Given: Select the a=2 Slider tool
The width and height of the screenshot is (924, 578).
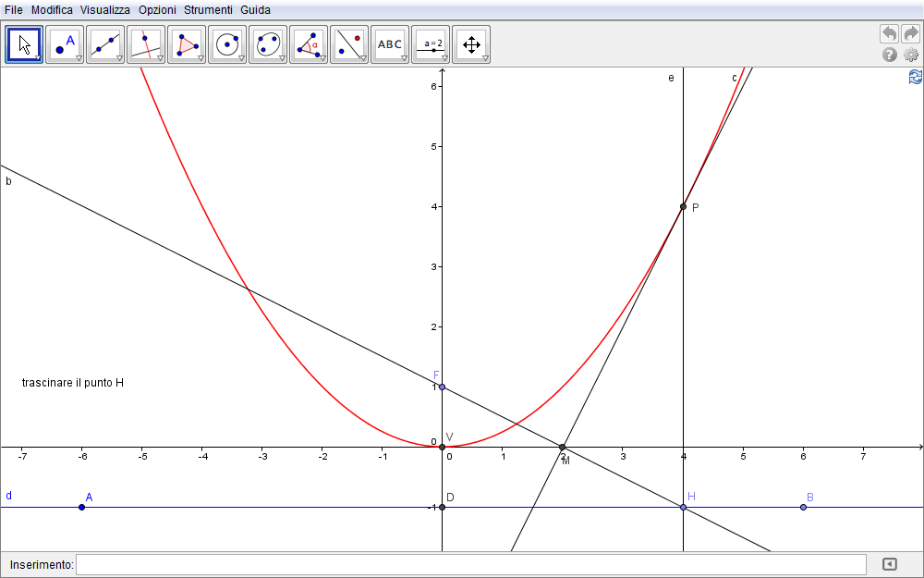Looking at the screenshot, I should [x=431, y=44].
